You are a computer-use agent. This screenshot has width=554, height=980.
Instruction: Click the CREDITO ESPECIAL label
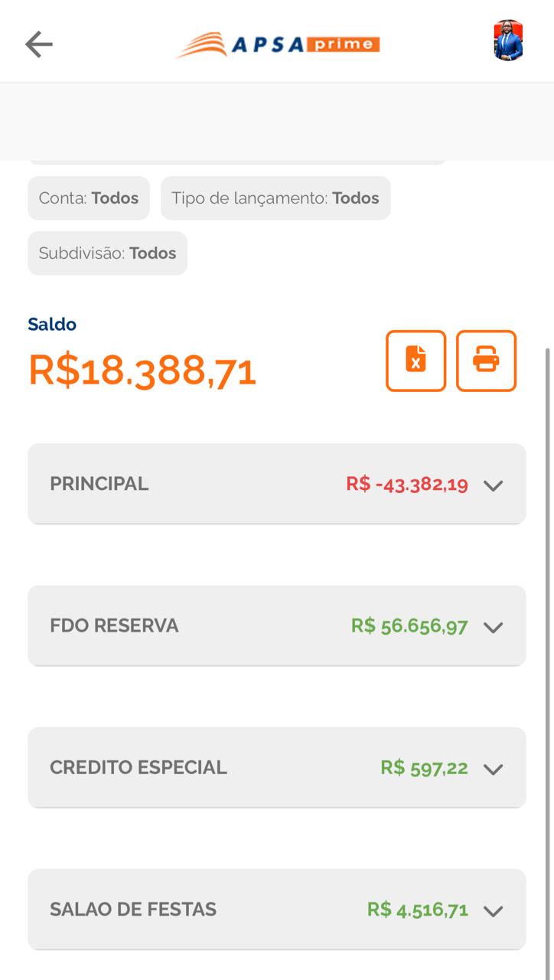(x=138, y=767)
